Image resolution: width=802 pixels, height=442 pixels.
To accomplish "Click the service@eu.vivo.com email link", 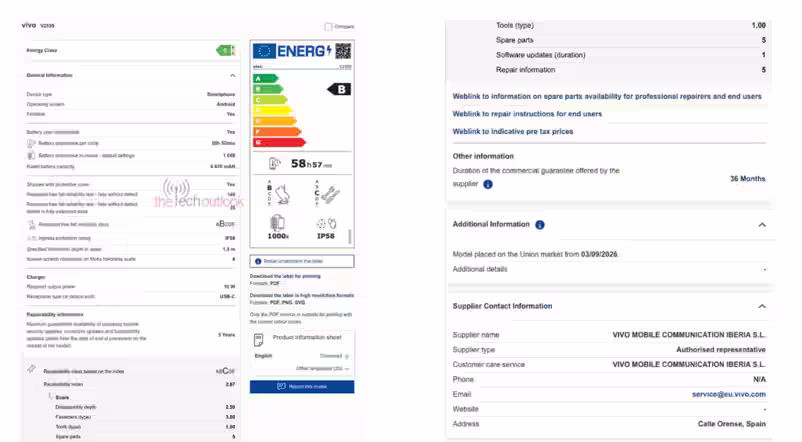I will (728, 394).
